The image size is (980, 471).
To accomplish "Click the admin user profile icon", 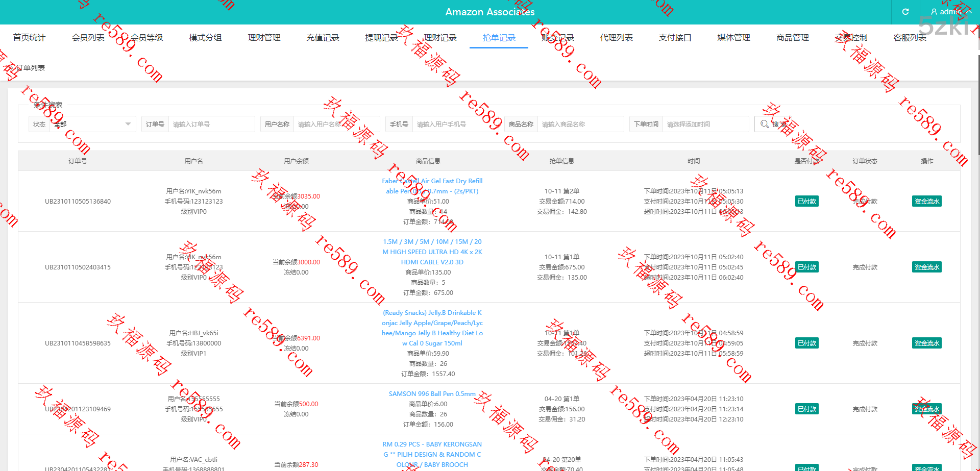I will click(x=934, y=12).
